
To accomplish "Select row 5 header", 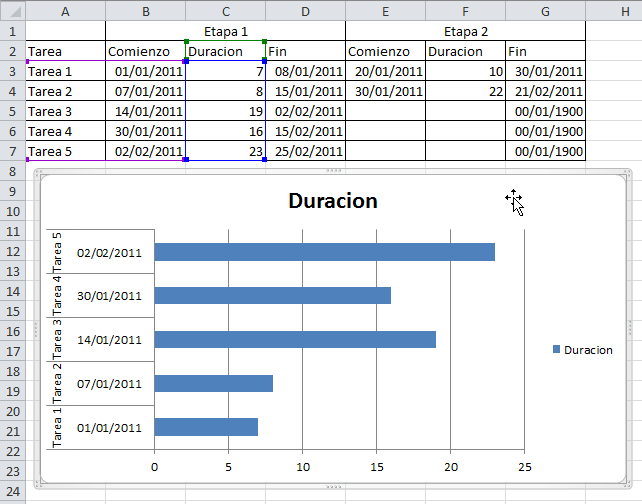I will 13,111.
